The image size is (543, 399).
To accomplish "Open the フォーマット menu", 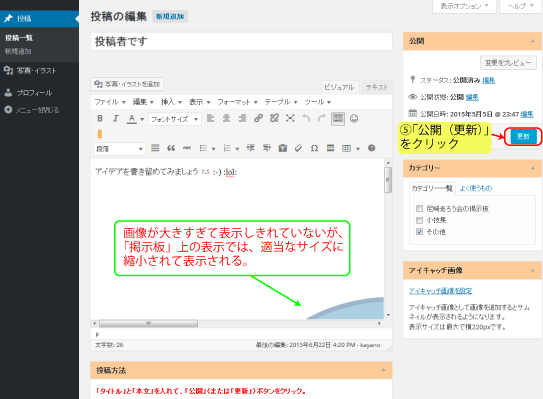I will click(237, 102).
